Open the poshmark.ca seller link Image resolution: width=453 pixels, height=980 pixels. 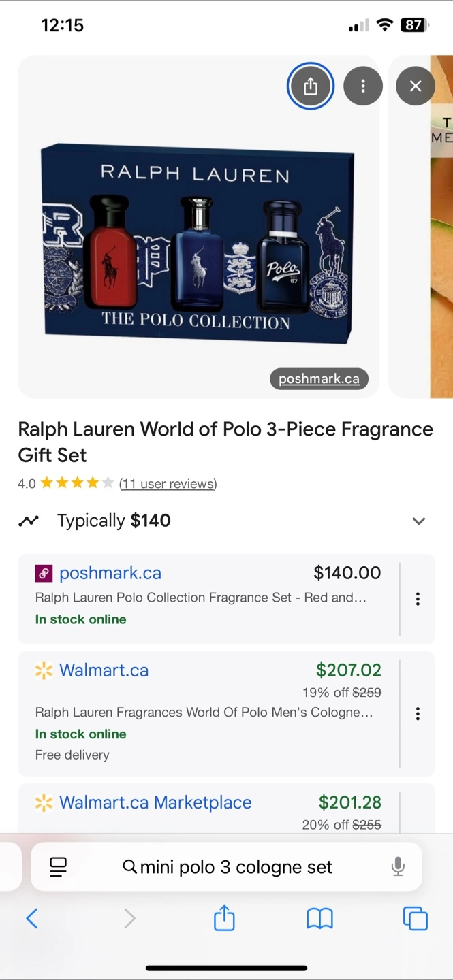110,573
